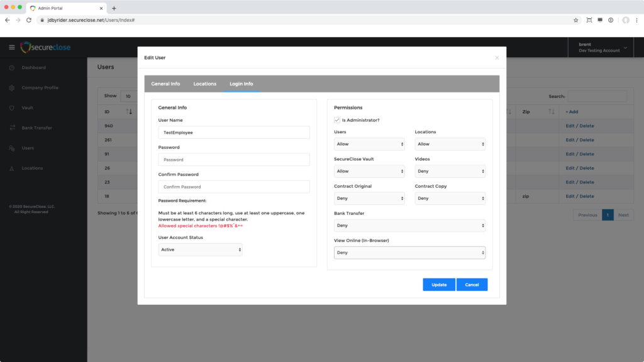Switch to the General Info tab
This screenshot has width=644, height=362.
(165, 84)
